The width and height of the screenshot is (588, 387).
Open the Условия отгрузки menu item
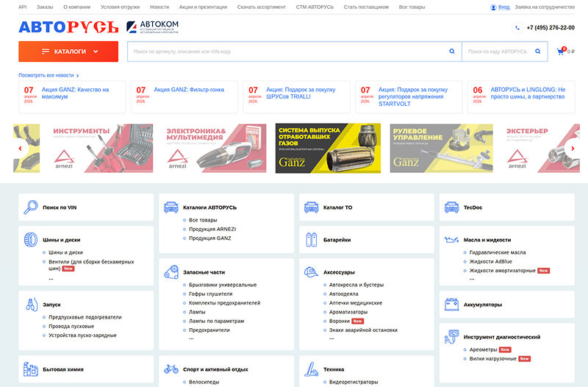(120, 7)
